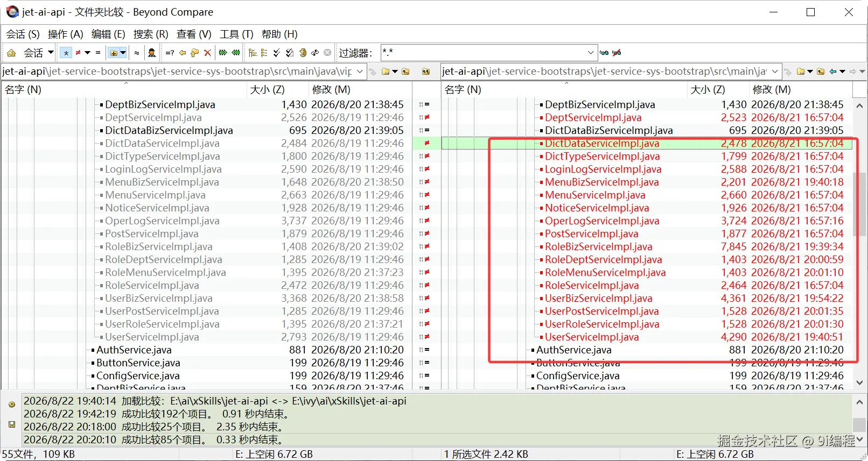Image resolution: width=868 pixels, height=461 pixels.
Task: Open the right browse folder dropdown arrow
Action: point(810,72)
